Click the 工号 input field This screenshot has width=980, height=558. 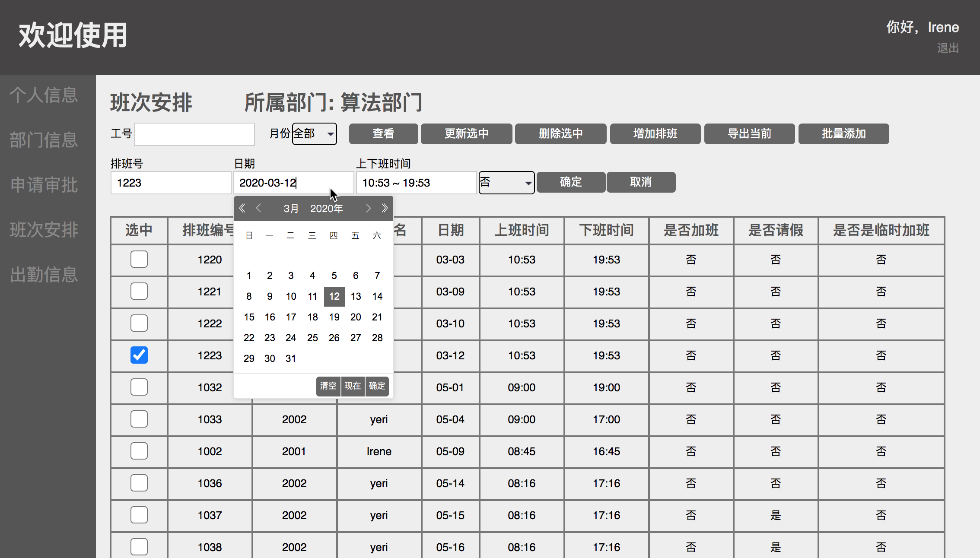tap(194, 134)
